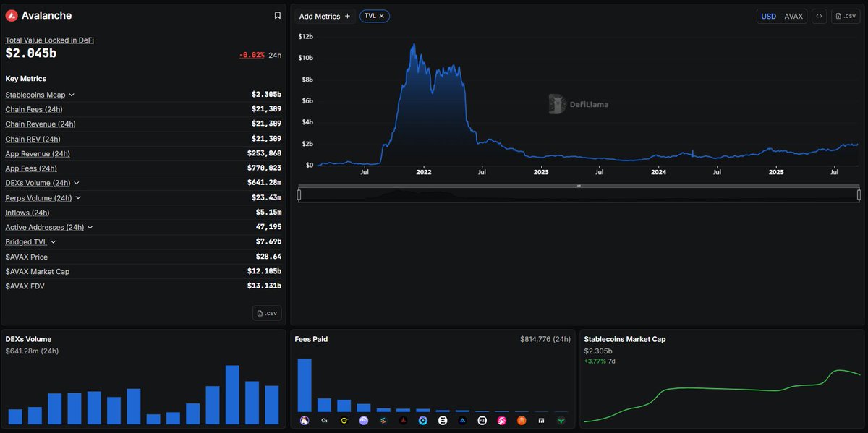Bookmark the Avalanche chain page

tap(277, 15)
